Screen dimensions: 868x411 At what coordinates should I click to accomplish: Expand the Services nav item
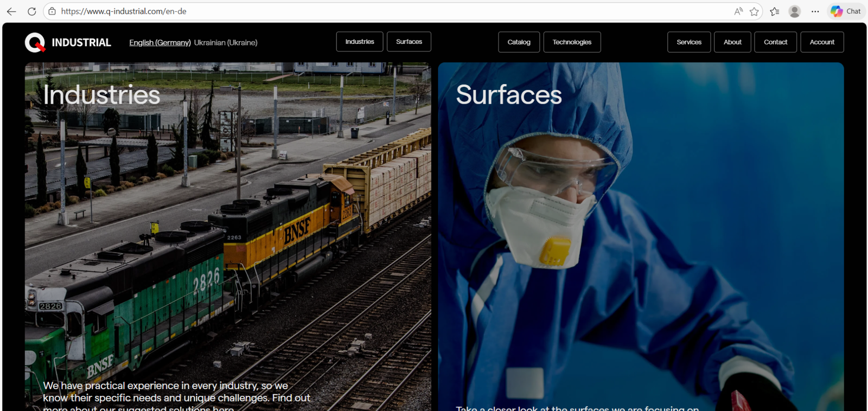[688, 42]
